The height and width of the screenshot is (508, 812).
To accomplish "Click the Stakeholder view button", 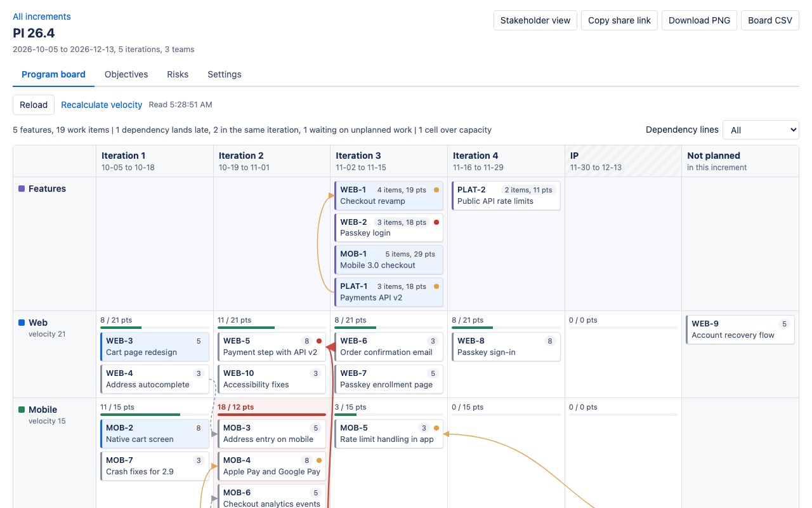I will click(x=535, y=20).
